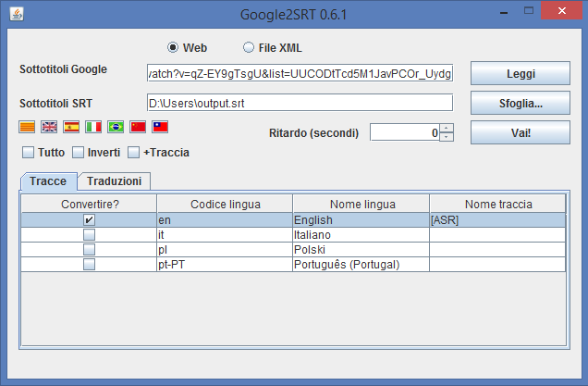Click the Leggi button
This screenshot has width=588, height=386.
(x=521, y=74)
